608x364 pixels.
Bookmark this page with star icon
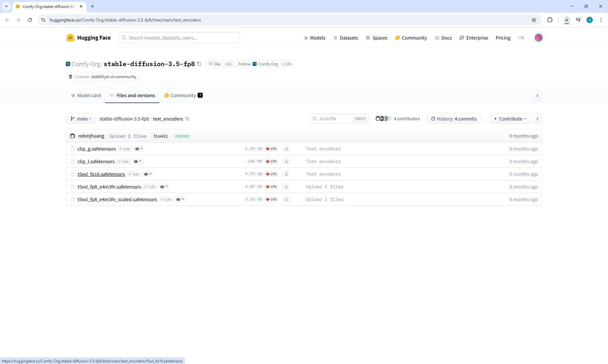pyautogui.click(x=534, y=20)
